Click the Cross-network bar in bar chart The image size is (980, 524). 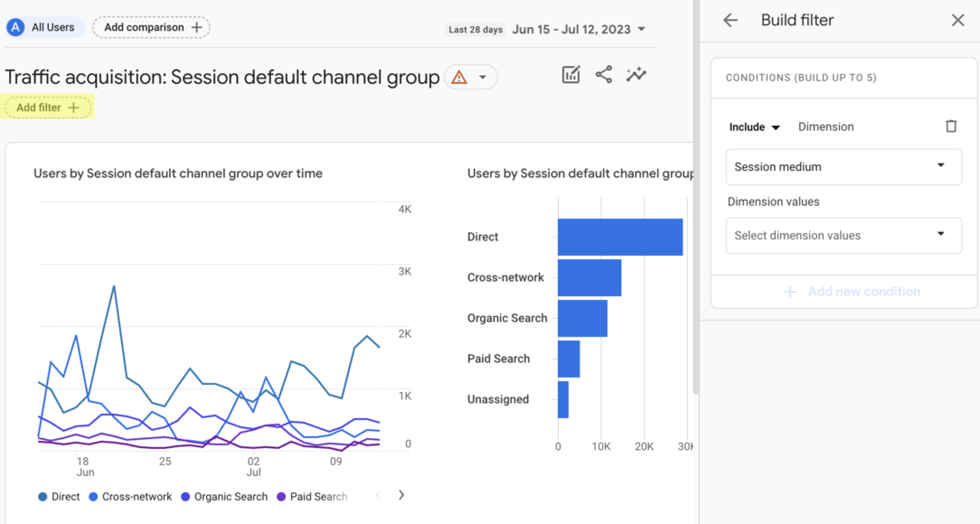(589, 278)
